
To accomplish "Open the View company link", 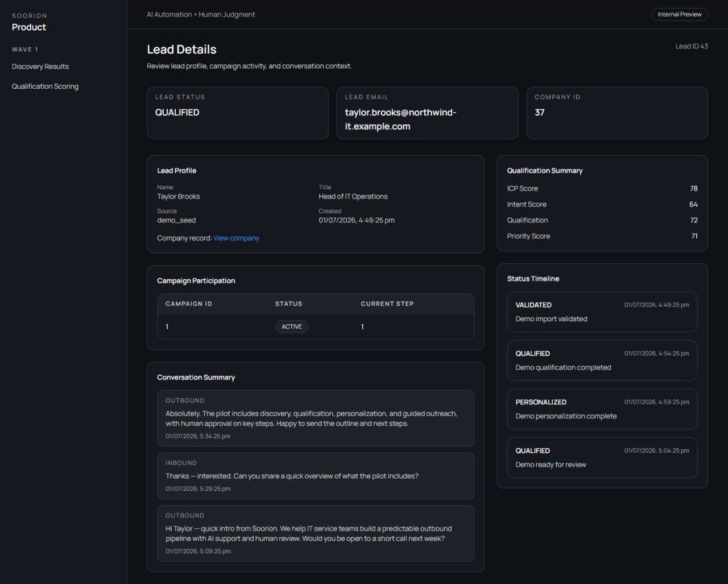I will point(236,238).
